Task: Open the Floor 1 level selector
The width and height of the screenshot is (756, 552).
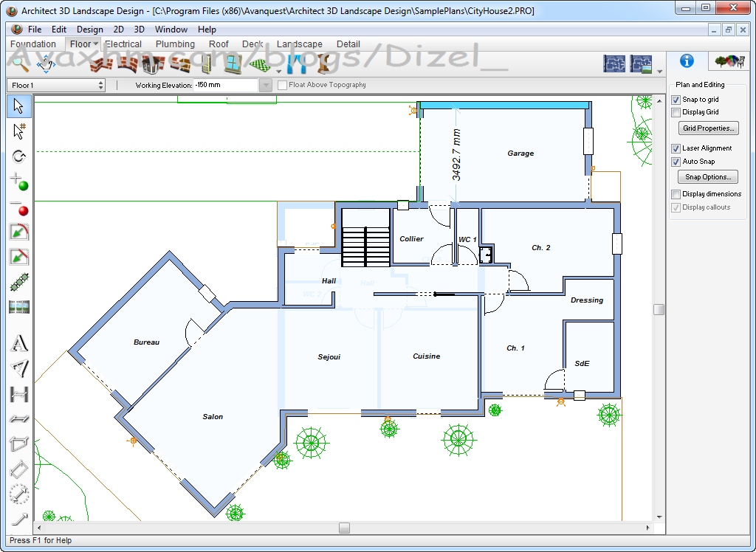Action: tap(56, 86)
